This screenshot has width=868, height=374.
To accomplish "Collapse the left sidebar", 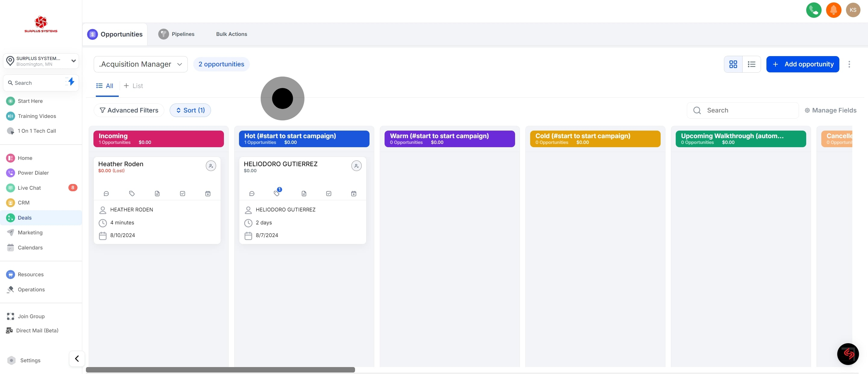I will click(77, 358).
